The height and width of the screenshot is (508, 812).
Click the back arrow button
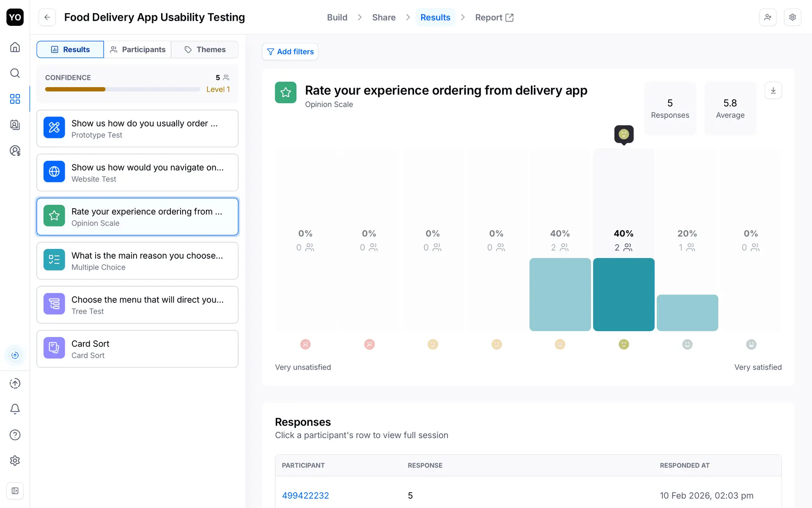(47, 17)
